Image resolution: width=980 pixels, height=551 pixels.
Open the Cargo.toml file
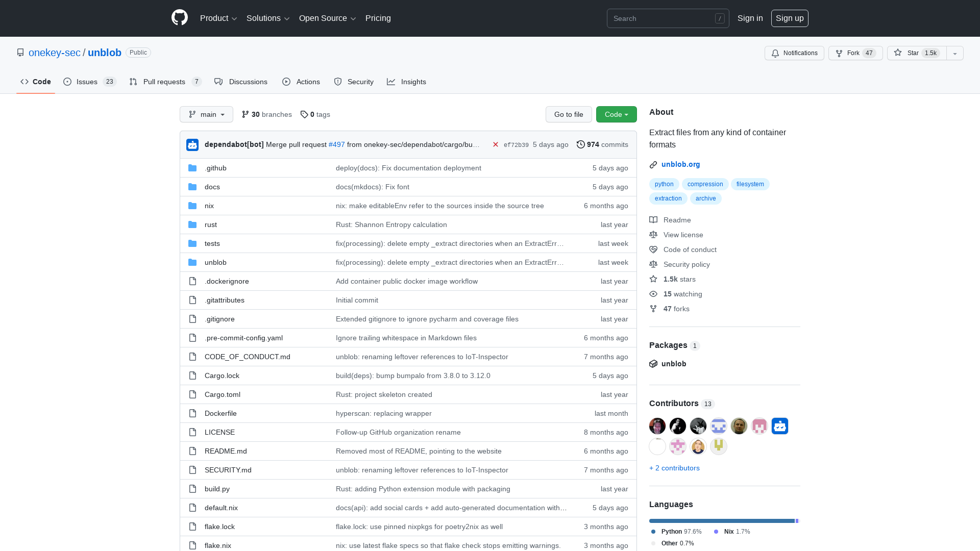pyautogui.click(x=223, y=394)
